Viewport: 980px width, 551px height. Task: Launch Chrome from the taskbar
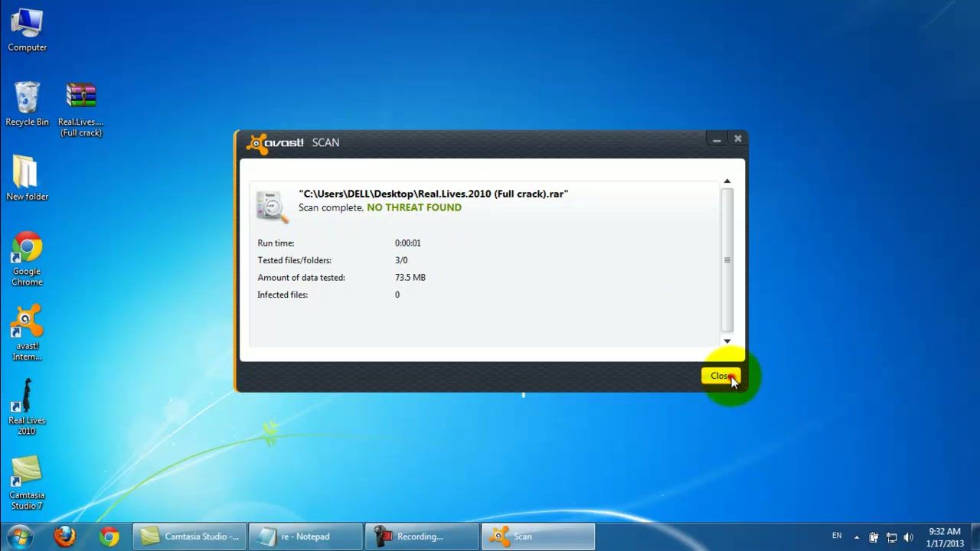pos(109,536)
